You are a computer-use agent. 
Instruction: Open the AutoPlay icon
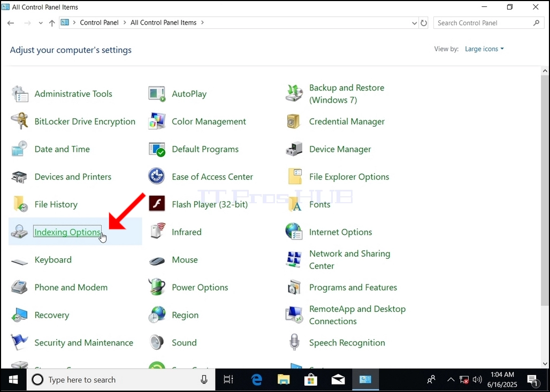[x=157, y=94]
